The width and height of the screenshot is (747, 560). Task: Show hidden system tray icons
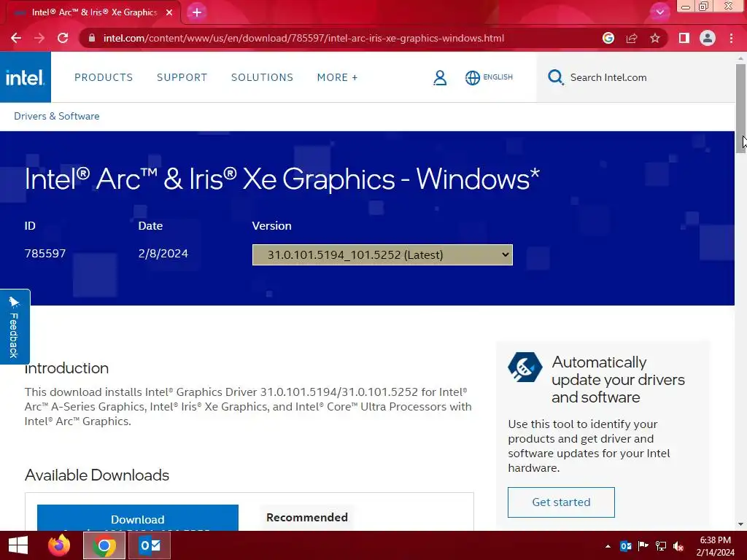[x=608, y=546]
